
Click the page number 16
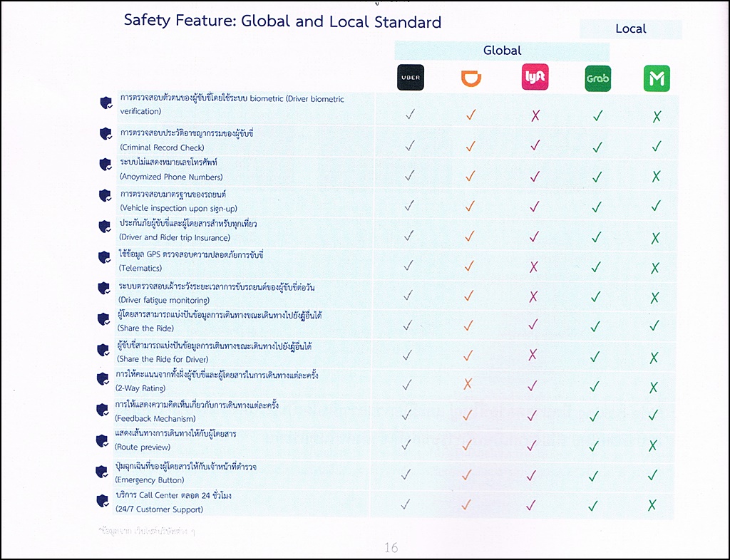click(x=391, y=547)
